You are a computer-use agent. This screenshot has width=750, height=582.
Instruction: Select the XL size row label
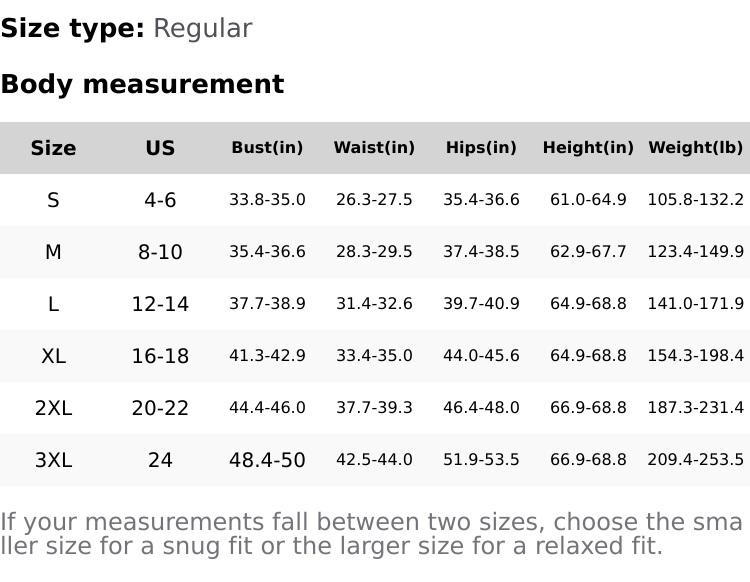pyautogui.click(x=53, y=356)
